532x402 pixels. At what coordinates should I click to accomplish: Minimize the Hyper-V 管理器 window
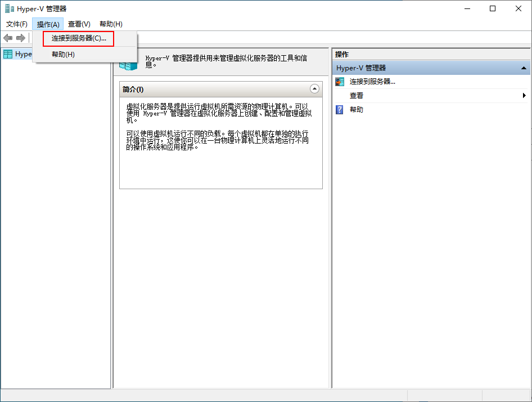pyautogui.click(x=467, y=8)
